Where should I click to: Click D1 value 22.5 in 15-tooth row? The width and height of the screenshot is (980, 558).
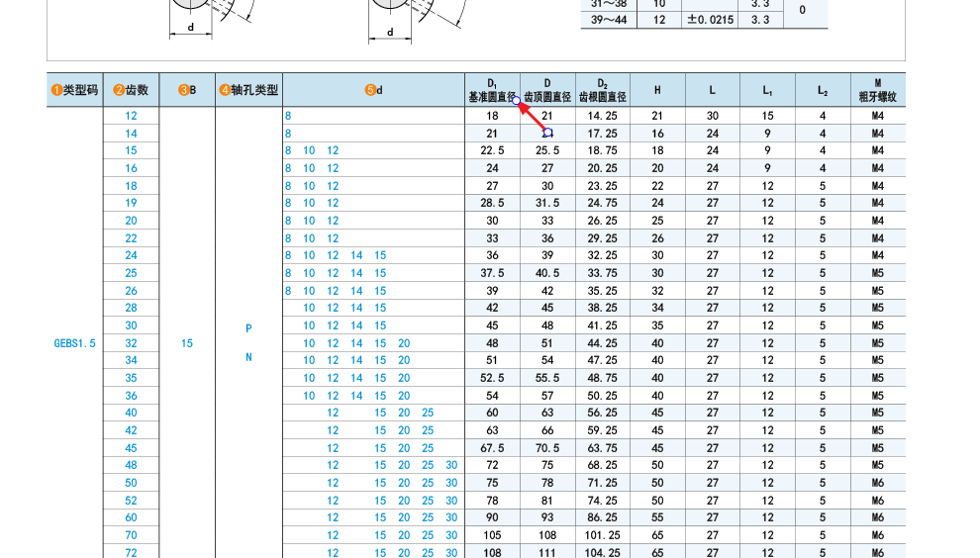(x=493, y=150)
